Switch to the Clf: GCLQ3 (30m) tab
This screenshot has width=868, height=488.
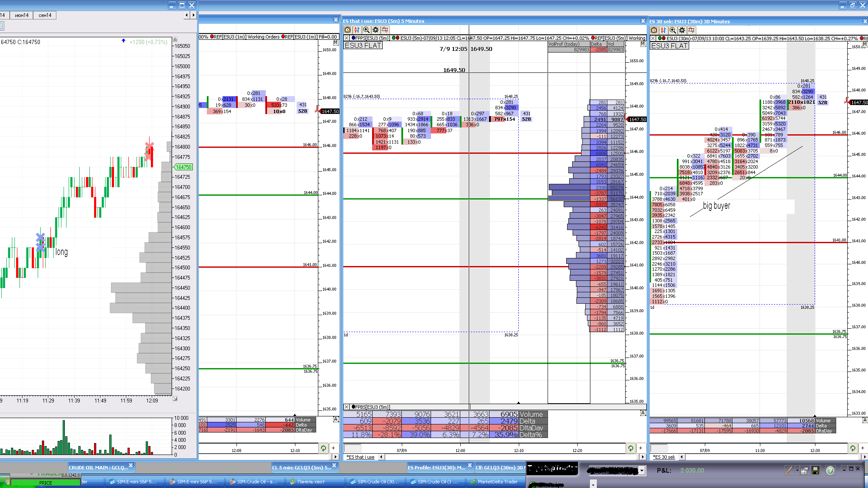[500, 468]
